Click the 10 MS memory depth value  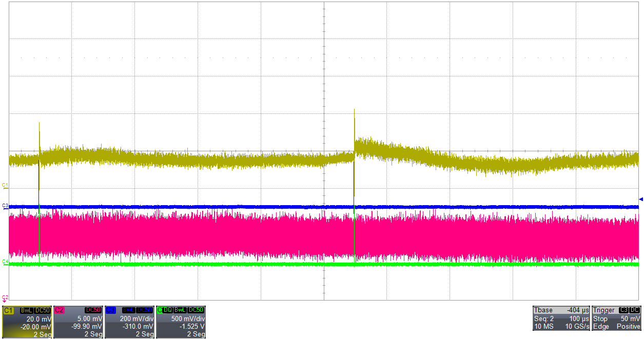pos(544,327)
